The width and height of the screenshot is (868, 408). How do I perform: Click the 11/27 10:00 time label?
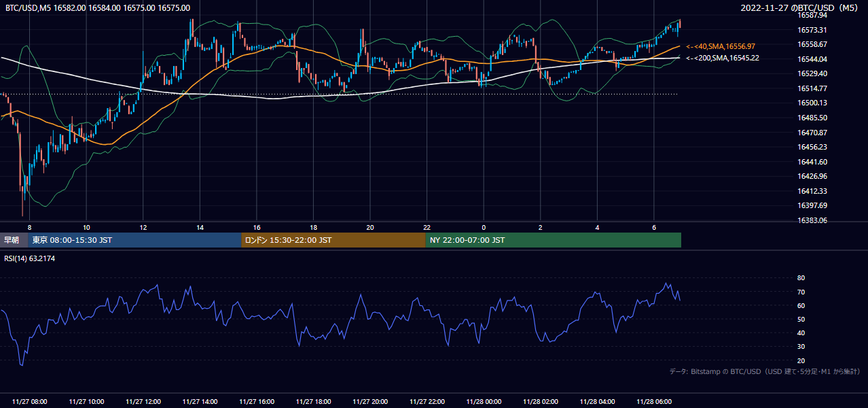(x=86, y=402)
